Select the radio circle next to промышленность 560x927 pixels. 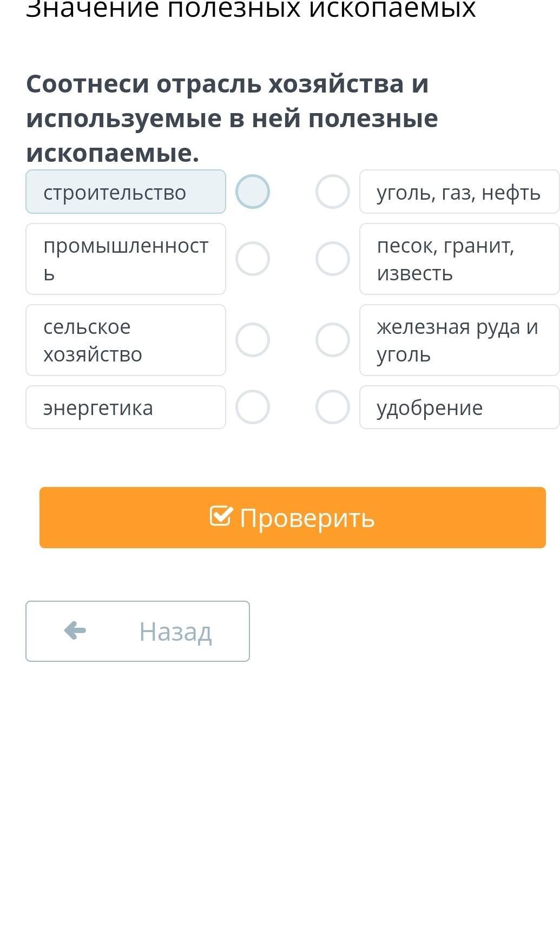click(253, 259)
